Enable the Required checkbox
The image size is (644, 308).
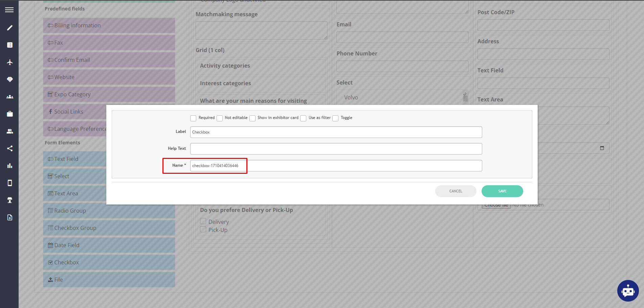(193, 118)
